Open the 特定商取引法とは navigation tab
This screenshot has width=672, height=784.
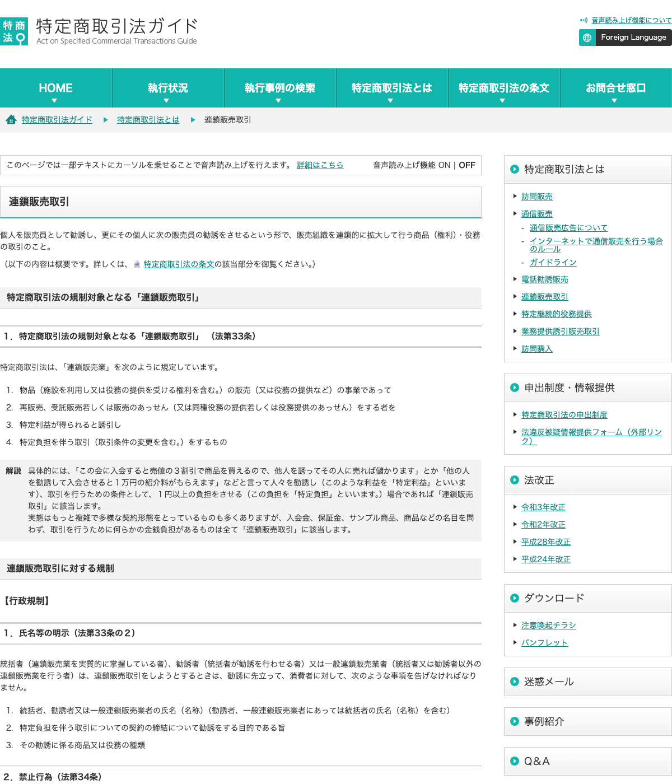pyautogui.click(x=392, y=88)
